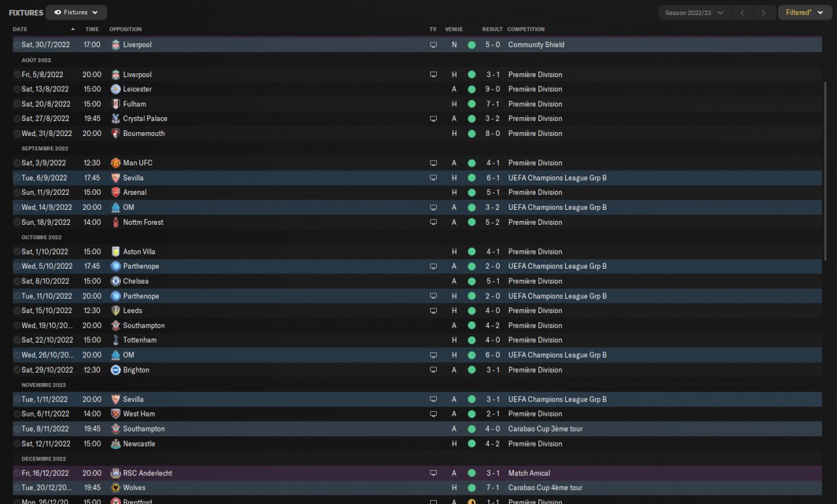Click the Leicester club badge

tap(115, 89)
